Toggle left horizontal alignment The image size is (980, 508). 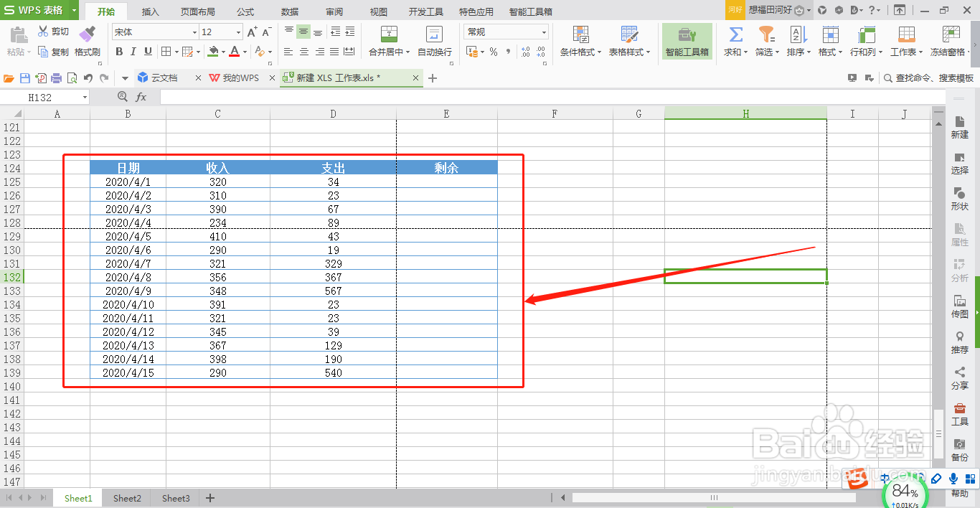pyautogui.click(x=288, y=52)
